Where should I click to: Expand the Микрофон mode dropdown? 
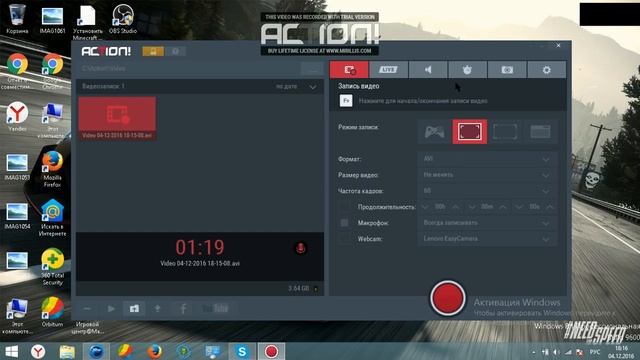[x=487, y=223]
